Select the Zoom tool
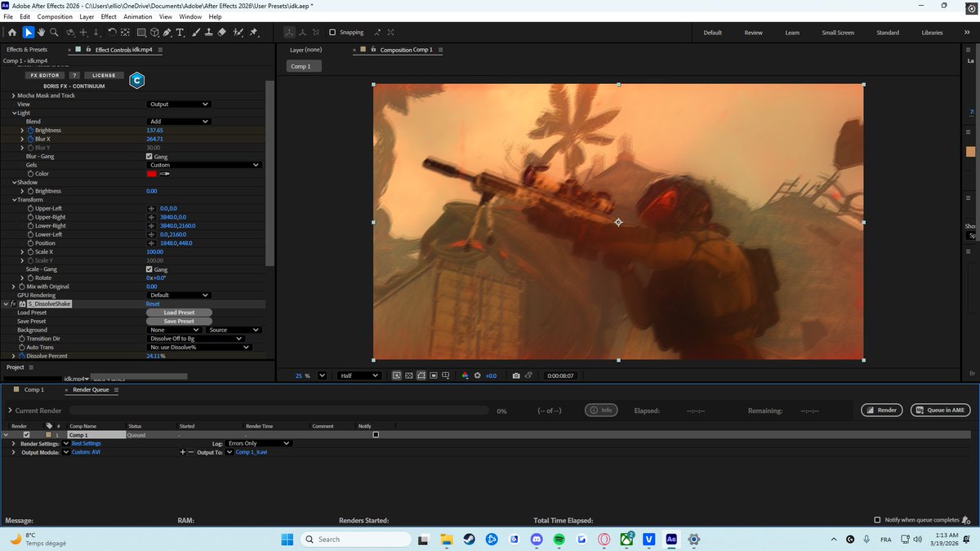 [54, 33]
